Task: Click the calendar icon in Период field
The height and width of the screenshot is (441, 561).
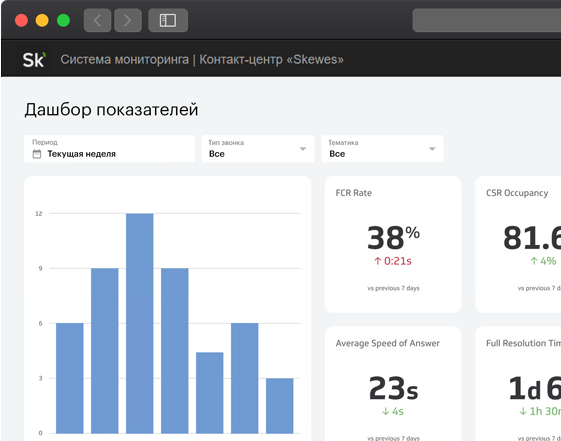Action: [37, 154]
